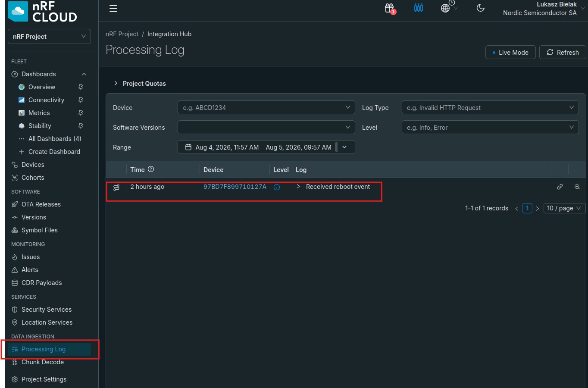
Task: Click the Time column help icon
Action: (151, 169)
